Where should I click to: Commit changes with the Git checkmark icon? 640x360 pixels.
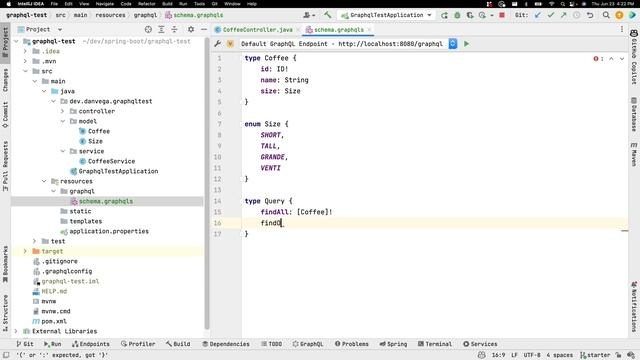(x=551, y=15)
